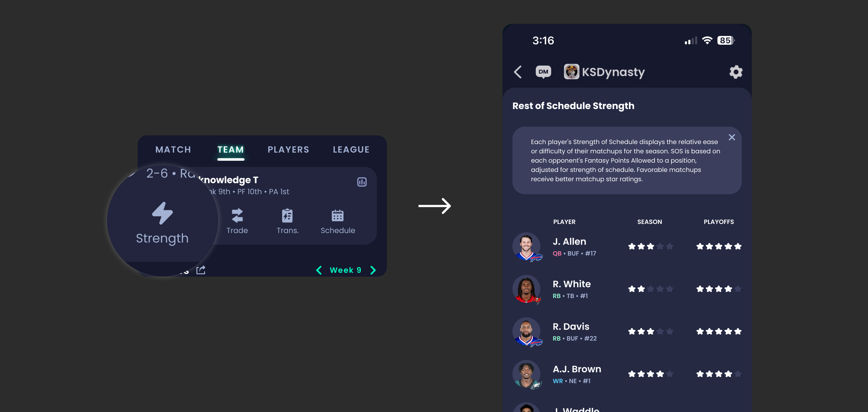Open R. Davis player name
This screenshot has height=412, width=868.
(571, 327)
